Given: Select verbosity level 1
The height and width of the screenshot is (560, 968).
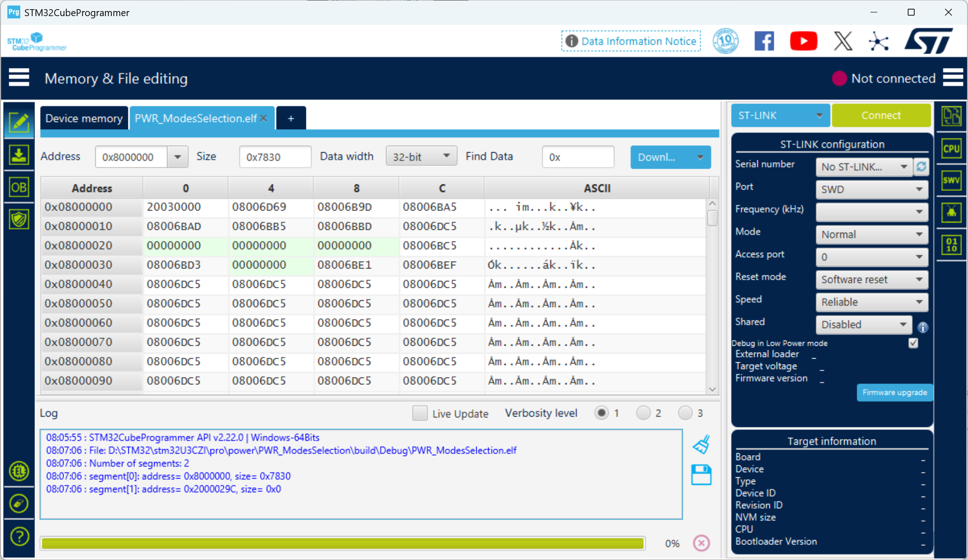Looking at the screenshot, I should point(601,413).
